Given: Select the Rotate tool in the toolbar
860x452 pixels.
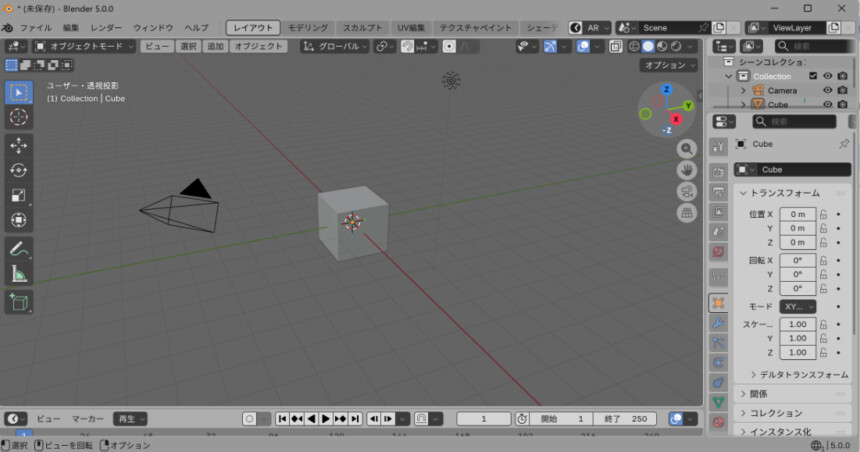Looking at the screenshot, I should click(18, 170).
